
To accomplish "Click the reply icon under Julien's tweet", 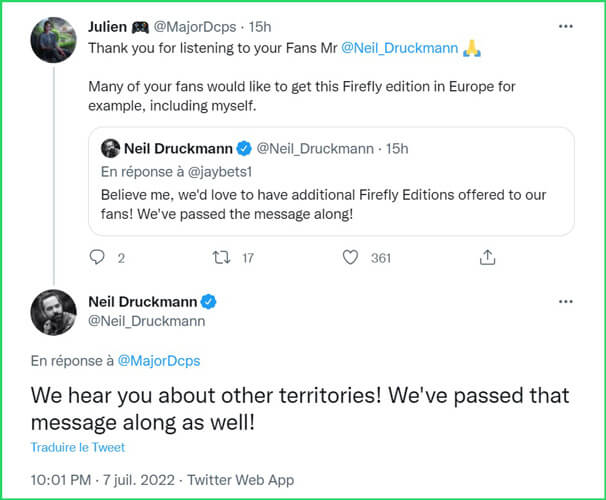I will point(97,258).
